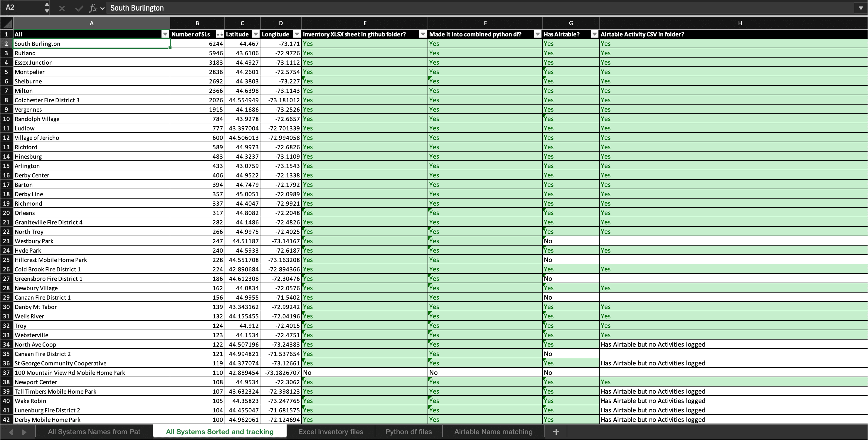
Task: Open filter dropdown for Latitude column
Action: 256,34
